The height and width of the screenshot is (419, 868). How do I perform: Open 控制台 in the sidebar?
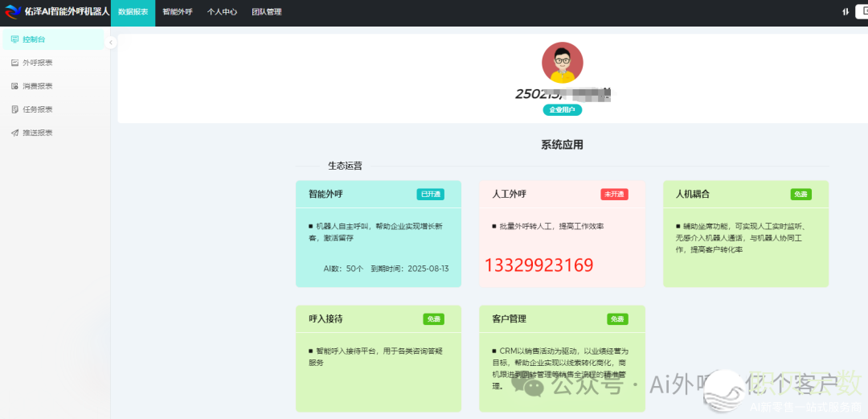coord(34,39)
